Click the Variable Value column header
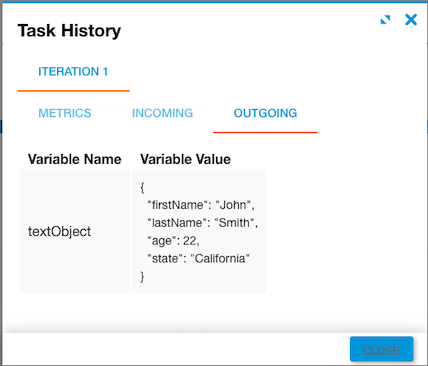The image size is (428, 366). (185, 159)
